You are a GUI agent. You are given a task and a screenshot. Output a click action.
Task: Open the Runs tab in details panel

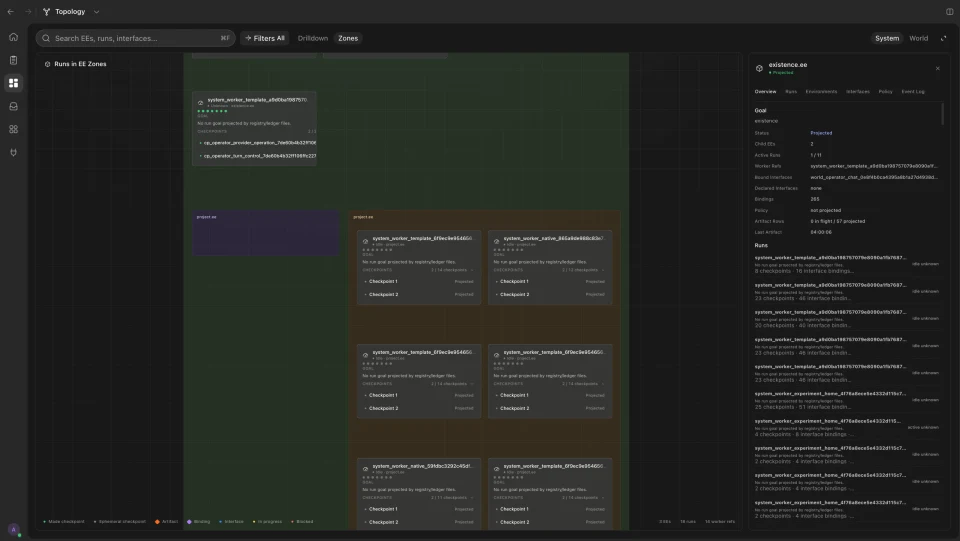point(791,92)
